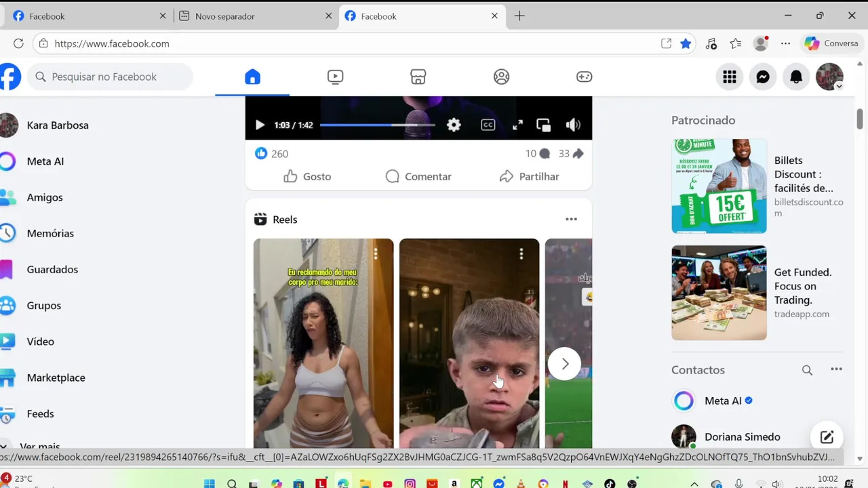The image size is (868, 488).
Task: Search contacts with magnifier icon
Action: pos(807,370)
